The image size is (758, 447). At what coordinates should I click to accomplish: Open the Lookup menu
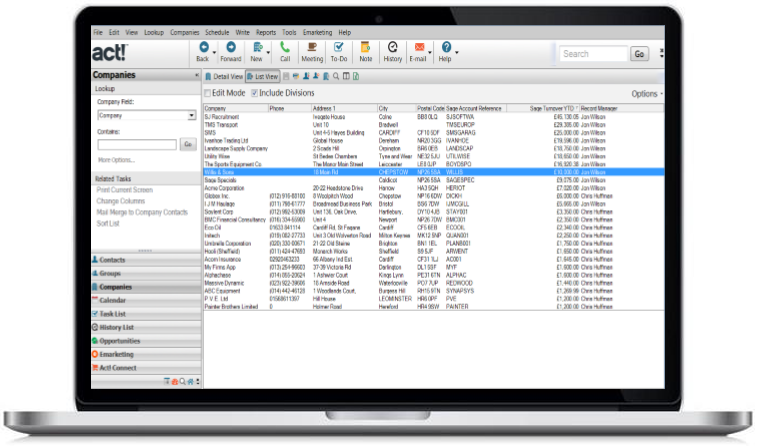click(154, 32)
